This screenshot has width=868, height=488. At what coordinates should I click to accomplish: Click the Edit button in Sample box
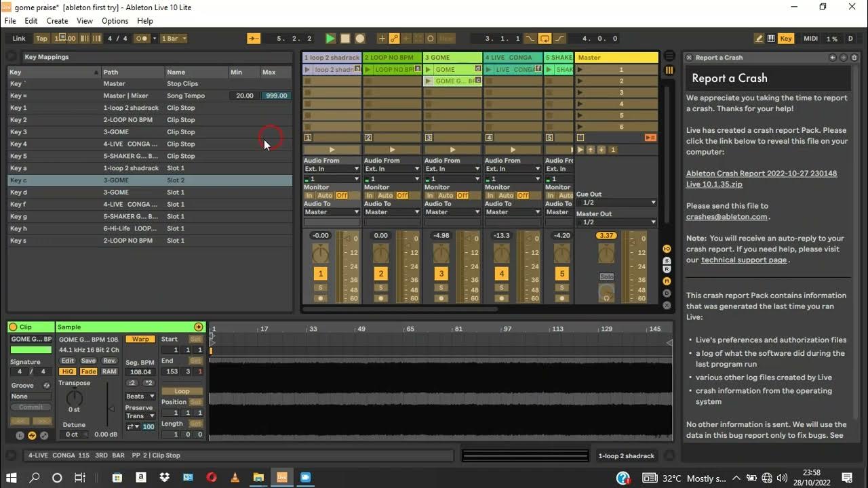pos(67,361)
